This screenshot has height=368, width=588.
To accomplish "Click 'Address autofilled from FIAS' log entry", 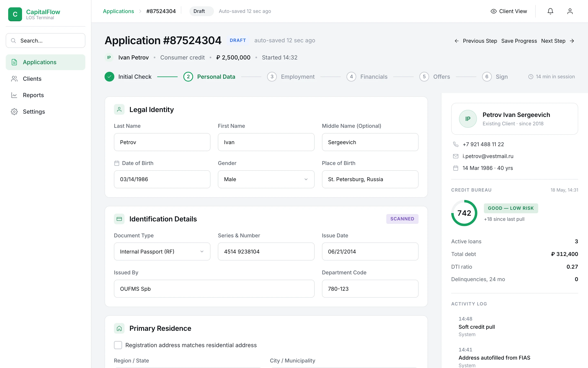I will (494, 358).
